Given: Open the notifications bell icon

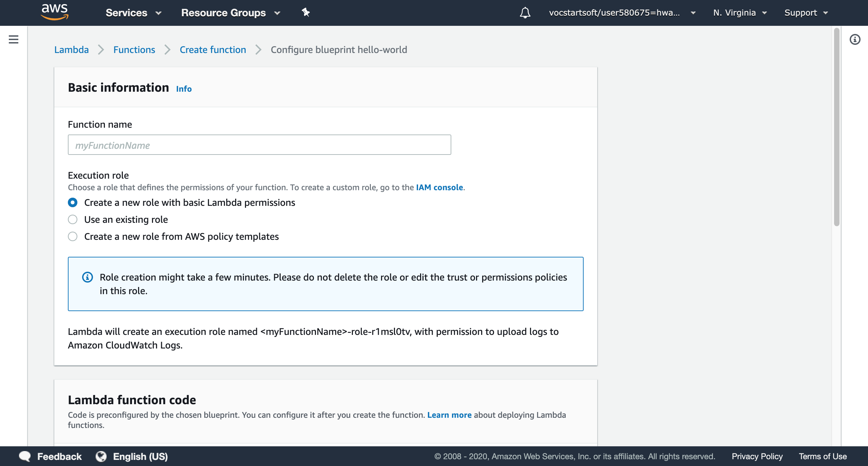Looking at the screenshot, I should click(525, 13).
